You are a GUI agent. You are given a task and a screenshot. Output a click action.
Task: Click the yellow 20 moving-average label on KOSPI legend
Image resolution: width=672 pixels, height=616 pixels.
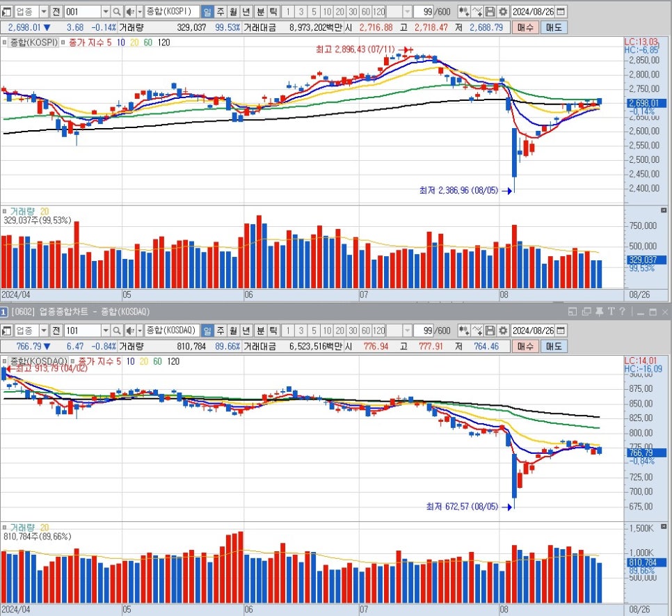pos(134,42)
